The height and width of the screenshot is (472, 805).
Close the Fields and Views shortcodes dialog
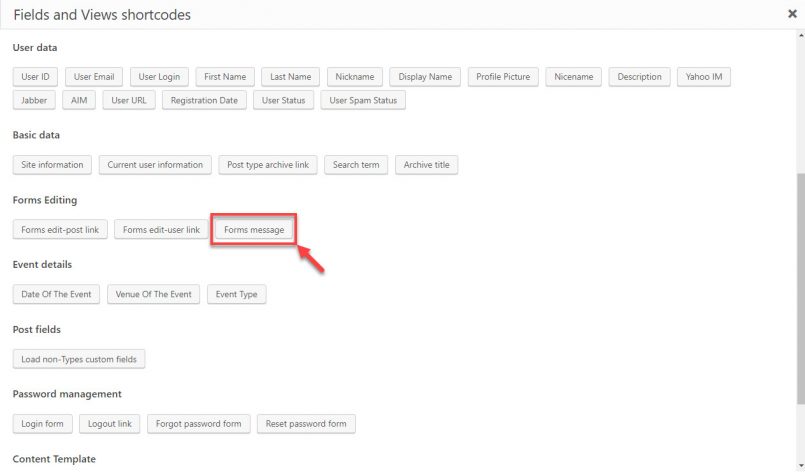792,14
